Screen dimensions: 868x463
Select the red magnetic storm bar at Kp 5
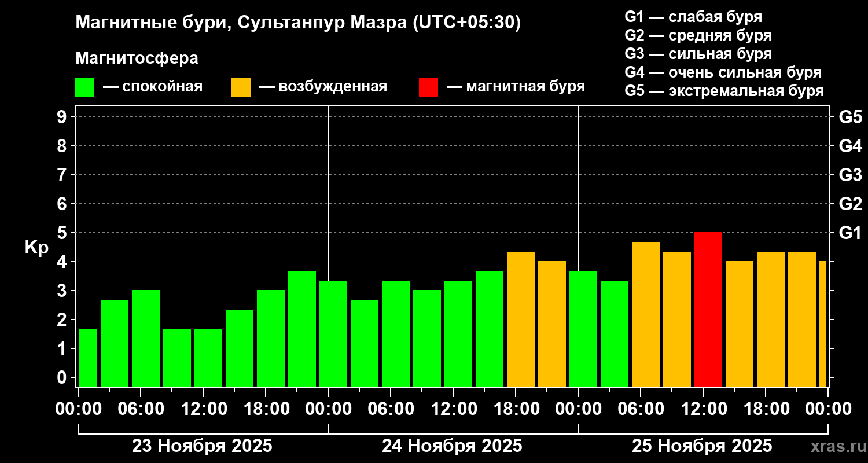click(x=708, y=309)
